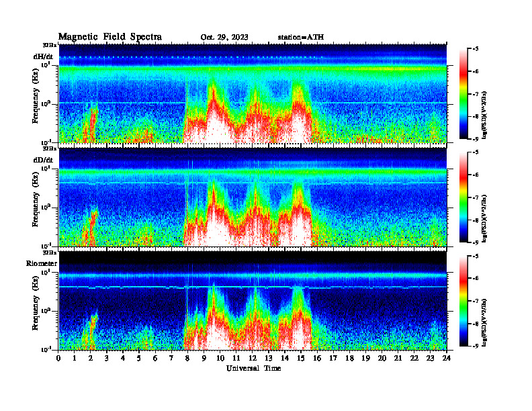
Task: Click the "Universal Time" axis label
Action: pyautogui.click(x=253, y=368)
